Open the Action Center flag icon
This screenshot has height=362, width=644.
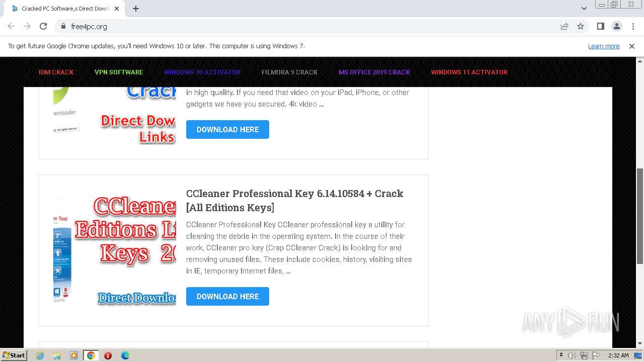[596, 355]
